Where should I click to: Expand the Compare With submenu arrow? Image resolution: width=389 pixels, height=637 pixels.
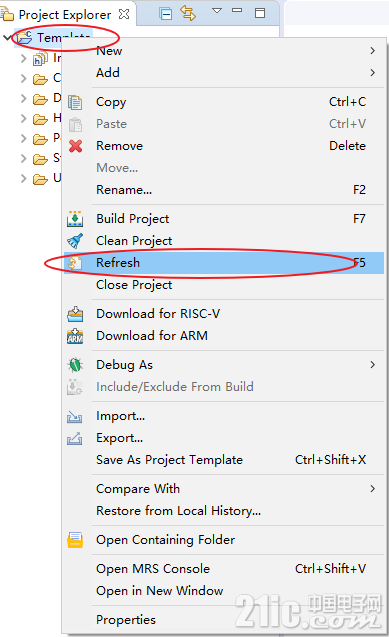[372, 489]
